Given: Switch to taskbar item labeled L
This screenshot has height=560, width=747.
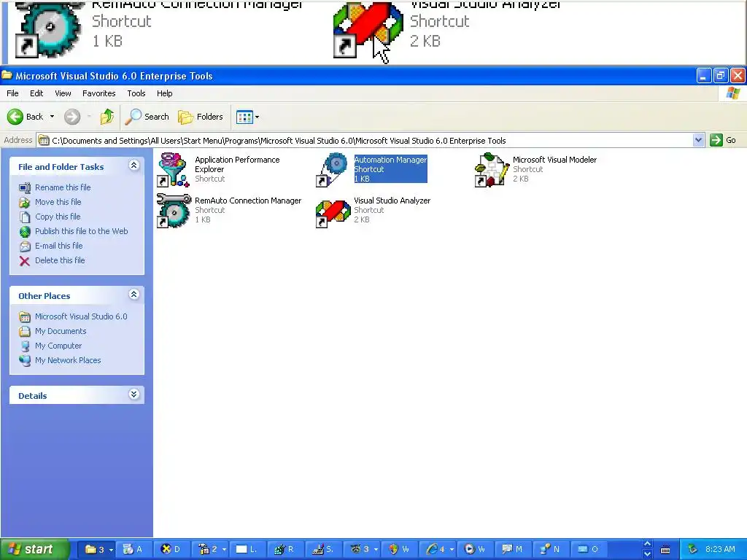Looking at the screenshot, I should (x=247, y=550).
